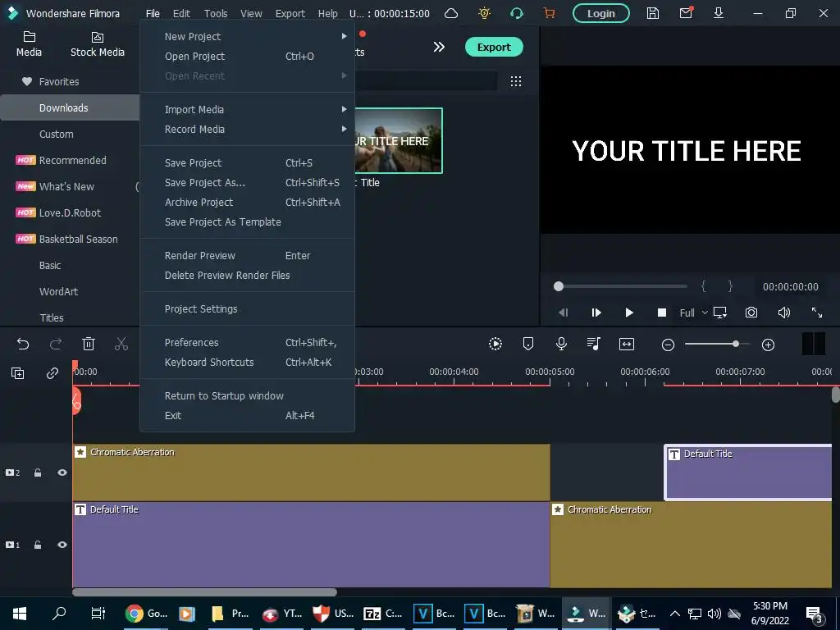Image resolution: width=840 pixels, height=630 pixels.
Task: Click the lightbulb tips icon
Action: coord(484,13)
